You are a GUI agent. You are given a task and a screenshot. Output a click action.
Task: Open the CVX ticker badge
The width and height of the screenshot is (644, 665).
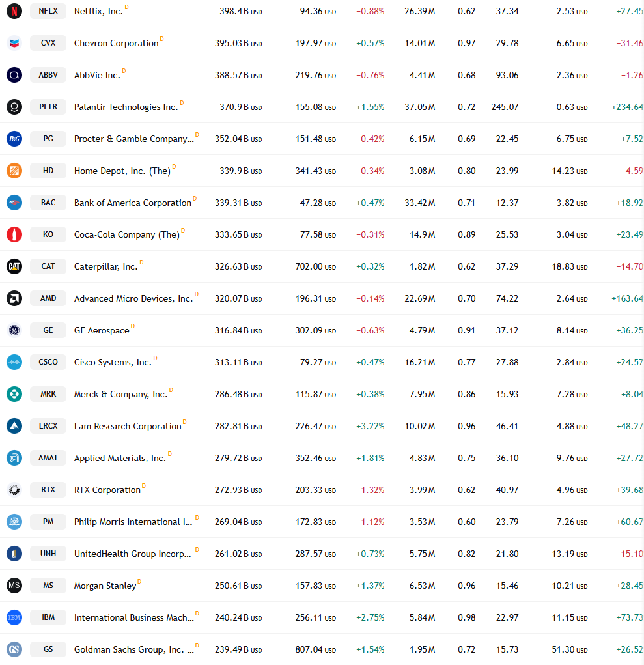[48, 43]
